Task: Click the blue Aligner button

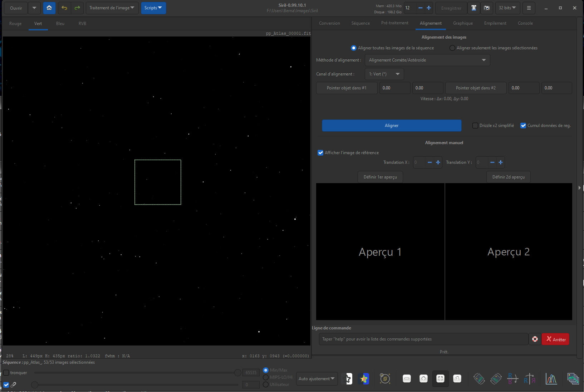Action: click(x=392, y=126)
